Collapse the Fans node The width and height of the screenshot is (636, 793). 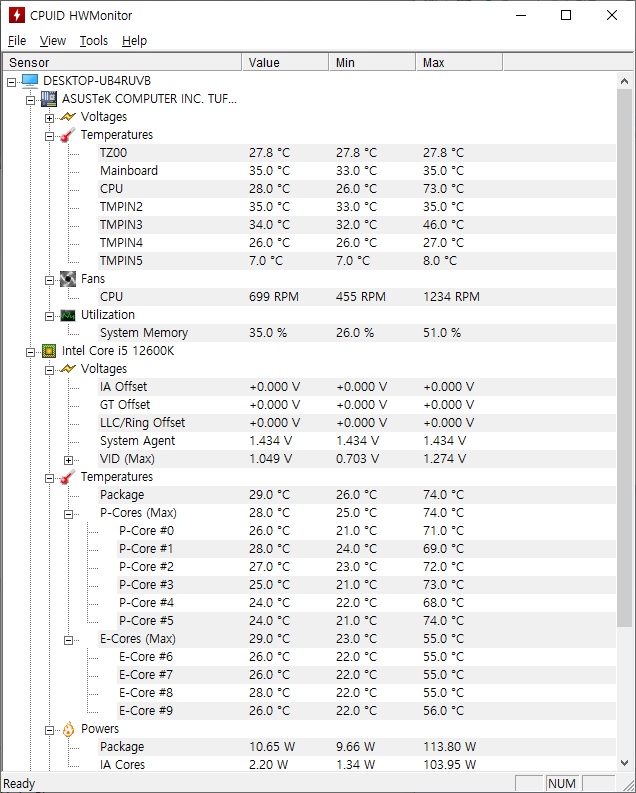49,280
